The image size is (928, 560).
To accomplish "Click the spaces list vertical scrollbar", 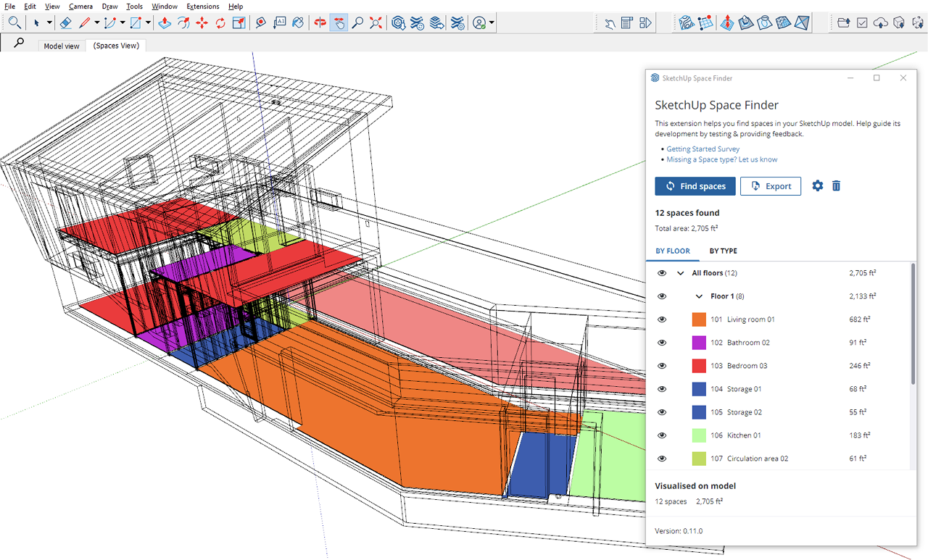I will (913, 324).
